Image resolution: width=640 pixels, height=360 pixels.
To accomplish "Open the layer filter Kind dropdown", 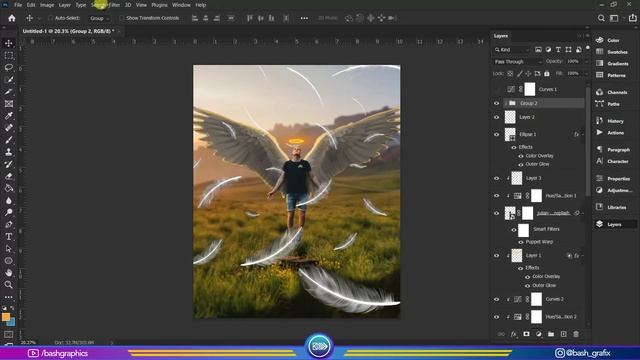I will click(x=512, y=50).
